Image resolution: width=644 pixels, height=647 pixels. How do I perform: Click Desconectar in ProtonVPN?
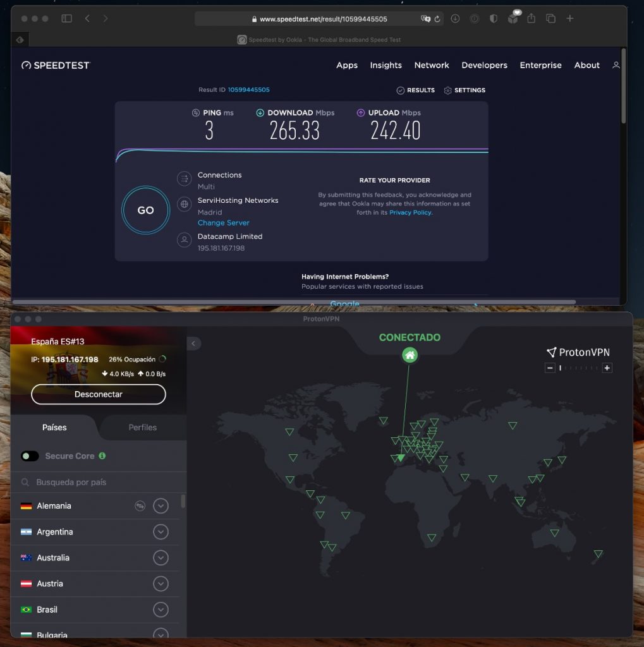tap(98, 394)
